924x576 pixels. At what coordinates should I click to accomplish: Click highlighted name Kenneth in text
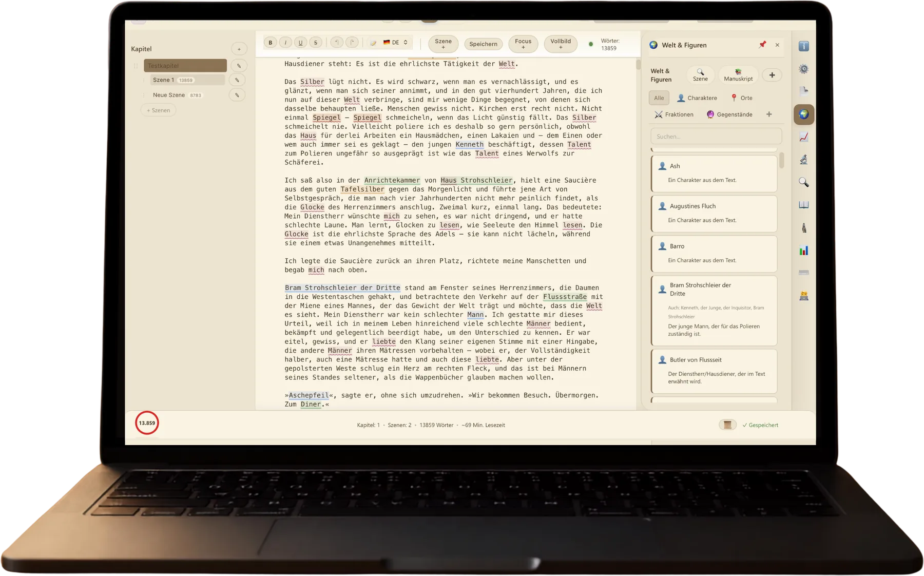[x=469, y=144]
